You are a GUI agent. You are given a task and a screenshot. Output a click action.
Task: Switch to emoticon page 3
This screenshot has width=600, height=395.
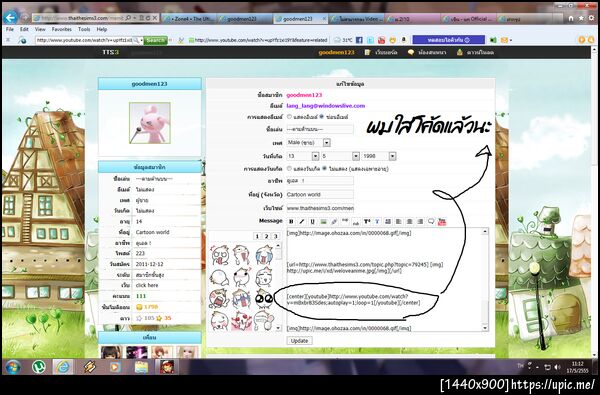275,236
